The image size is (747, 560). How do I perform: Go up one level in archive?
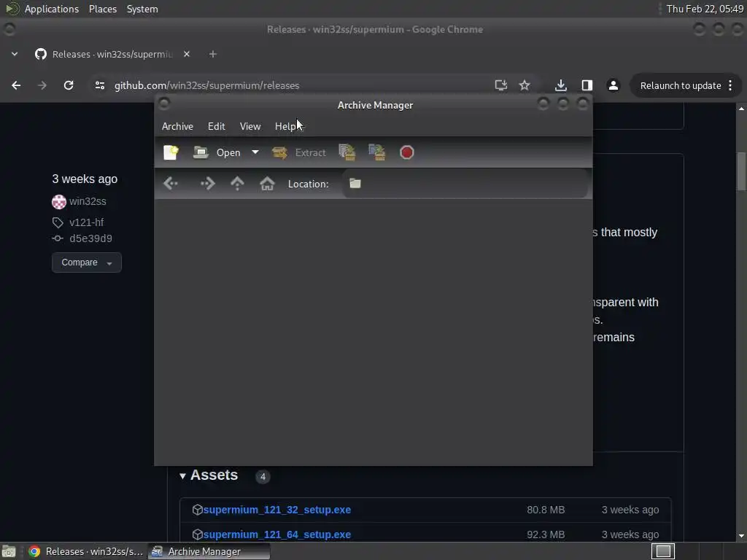tap(237, 183)
